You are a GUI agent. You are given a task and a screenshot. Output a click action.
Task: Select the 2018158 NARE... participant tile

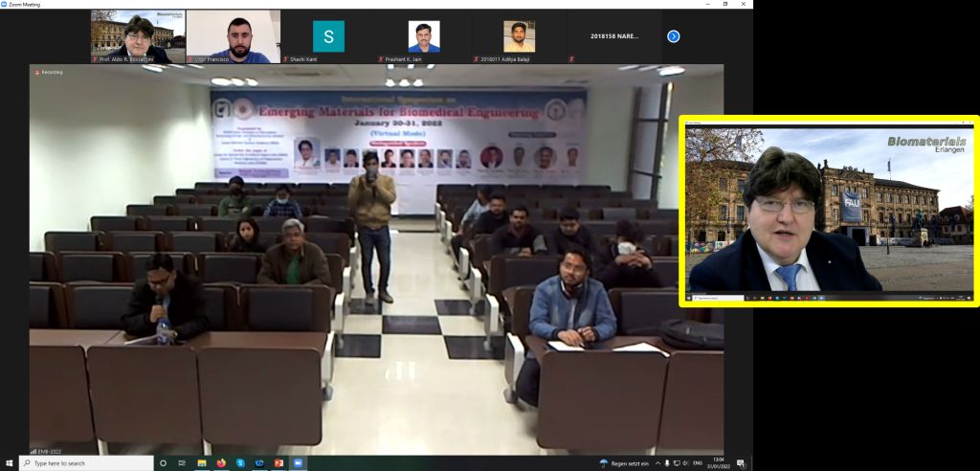[x=614, y=36]
